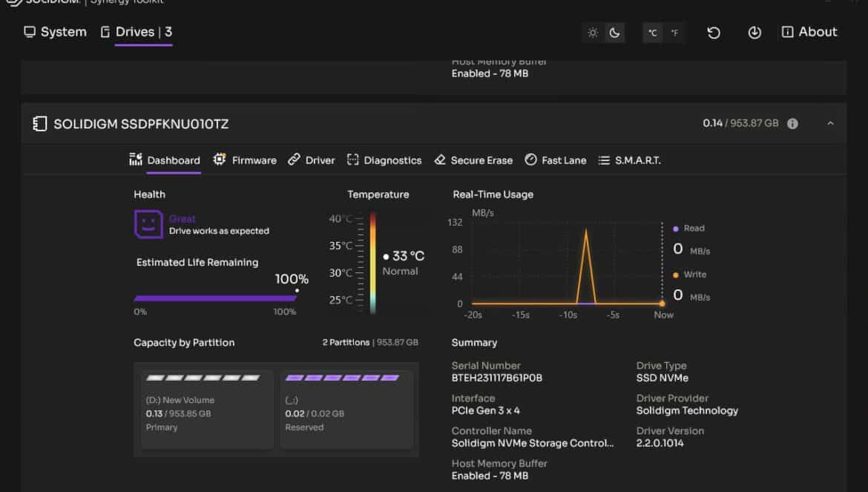Open the Firmware tab
Image resolution: width=868 pixels, height=492 pixels.
(x=245, y=160)
